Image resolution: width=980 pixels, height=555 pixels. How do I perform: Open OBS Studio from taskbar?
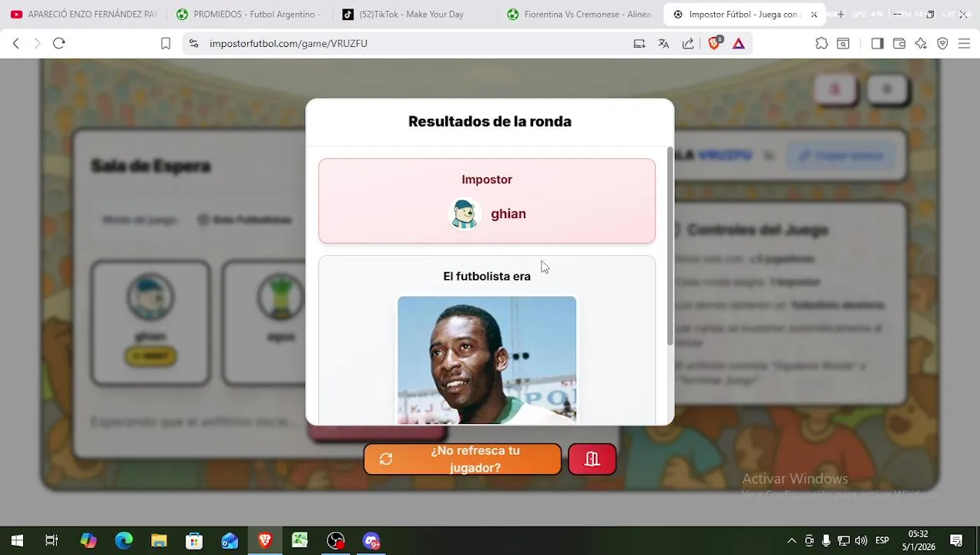(336, 541)
